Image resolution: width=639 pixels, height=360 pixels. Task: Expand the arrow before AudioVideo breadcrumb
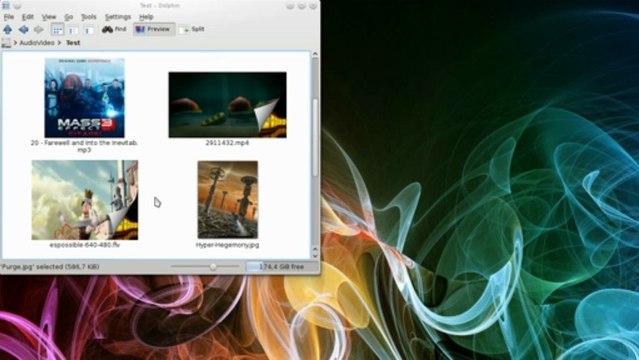pyautogui.click(x=15, y=42)
